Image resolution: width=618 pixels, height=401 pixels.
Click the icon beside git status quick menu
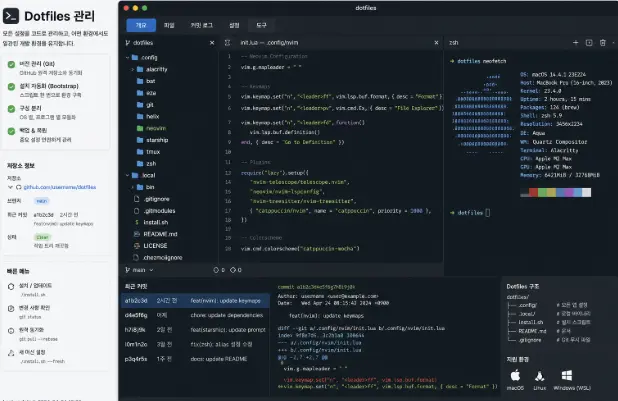click(11, 309)
